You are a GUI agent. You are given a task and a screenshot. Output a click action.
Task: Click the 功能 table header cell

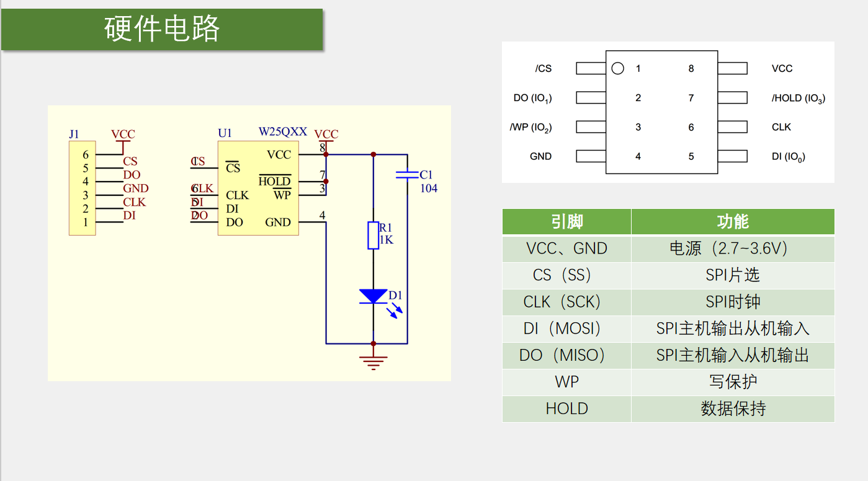pos(733,221)
